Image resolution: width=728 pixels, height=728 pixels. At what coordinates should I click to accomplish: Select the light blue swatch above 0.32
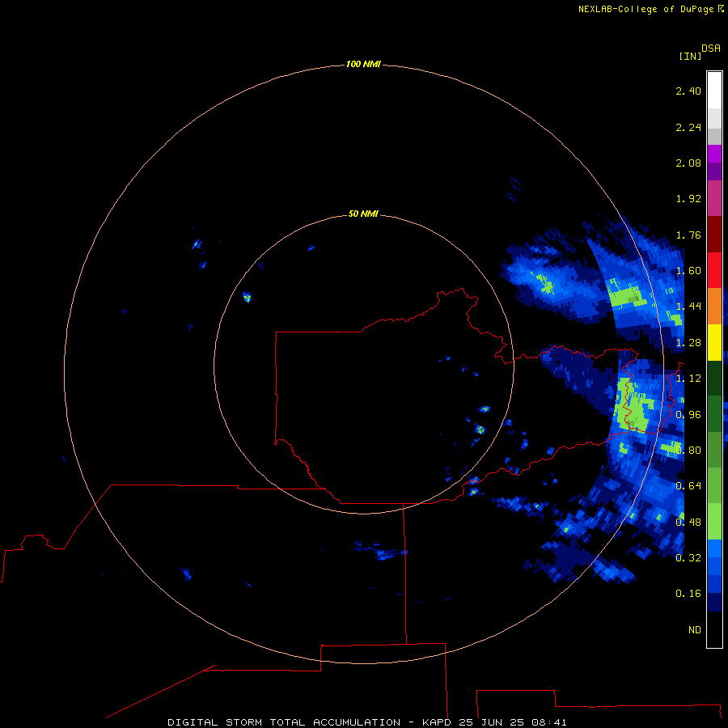[x=714, y=548]
